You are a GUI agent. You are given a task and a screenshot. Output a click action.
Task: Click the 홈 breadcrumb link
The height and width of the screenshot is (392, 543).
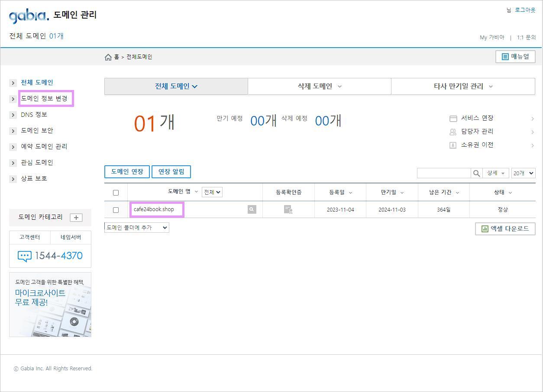[x=116, y=57]
